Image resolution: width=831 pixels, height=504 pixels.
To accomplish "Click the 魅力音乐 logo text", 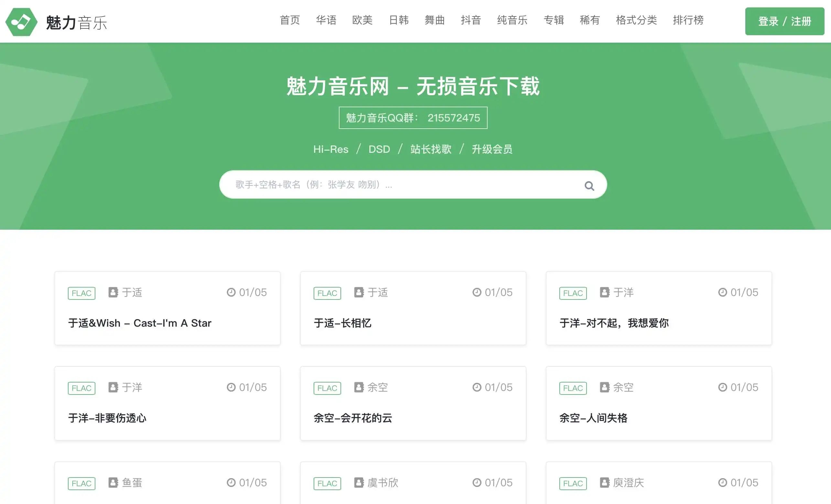I will point(77,23).
